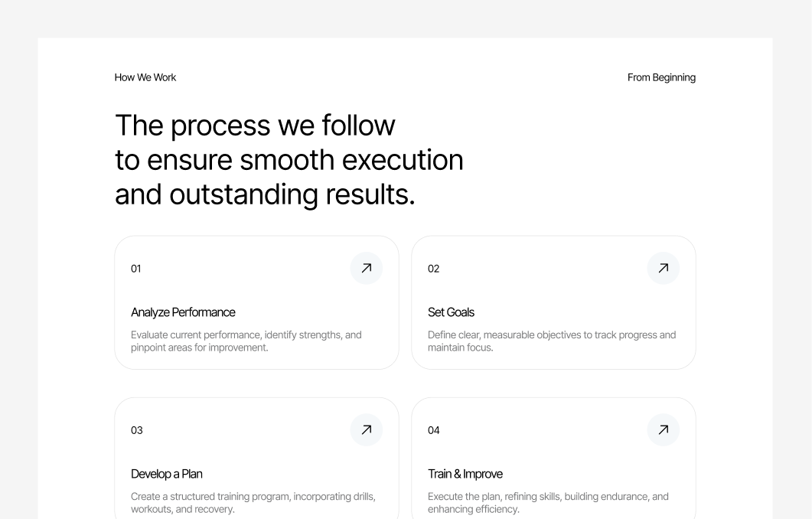
Task: Select the Analyze Performance card title
Action: pyautogui.click(x=183, y=312)
